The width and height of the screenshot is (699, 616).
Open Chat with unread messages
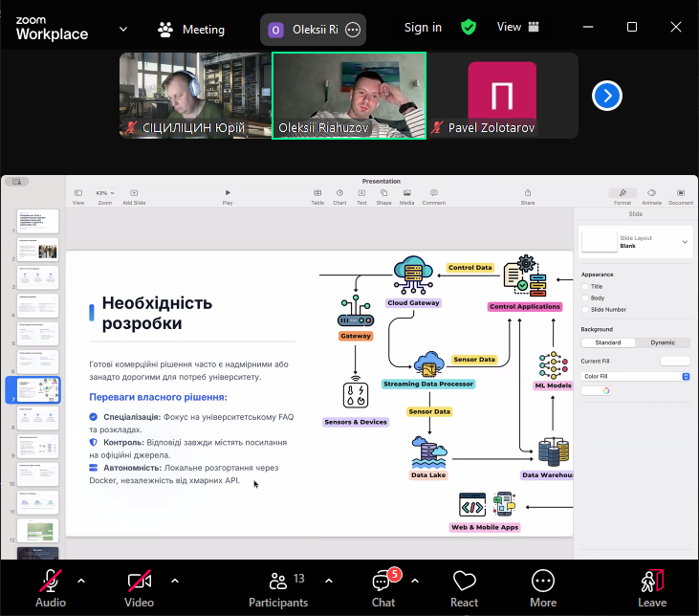[x=383, y=586]
